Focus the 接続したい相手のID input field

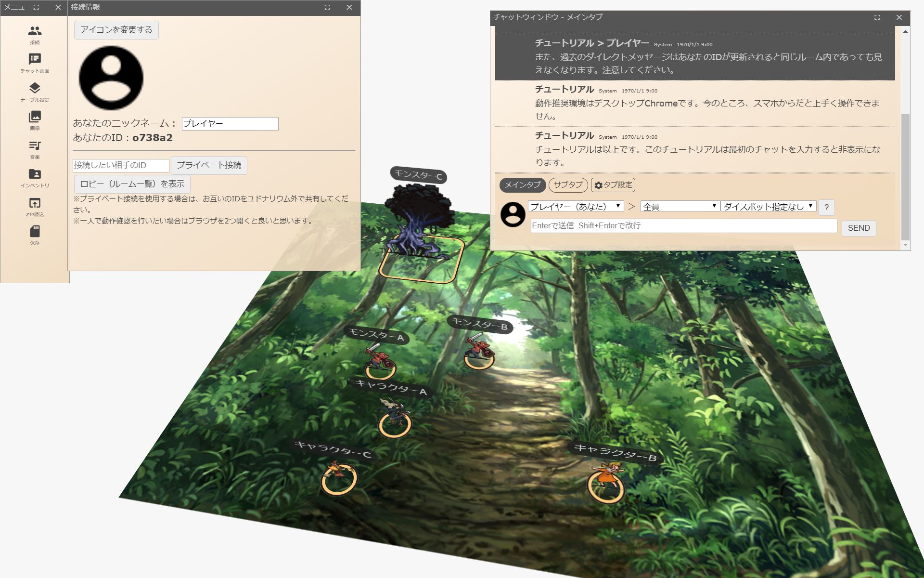[121, 165]
